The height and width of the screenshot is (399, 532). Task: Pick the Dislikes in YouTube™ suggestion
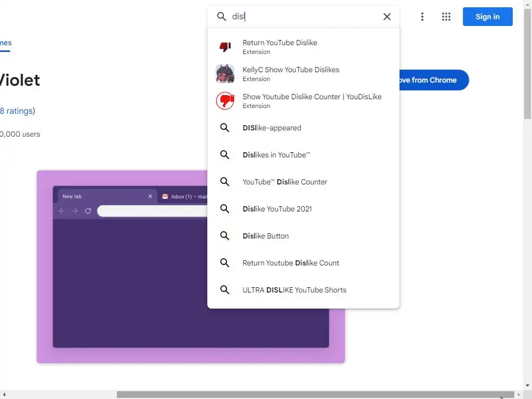click(303, 155)
